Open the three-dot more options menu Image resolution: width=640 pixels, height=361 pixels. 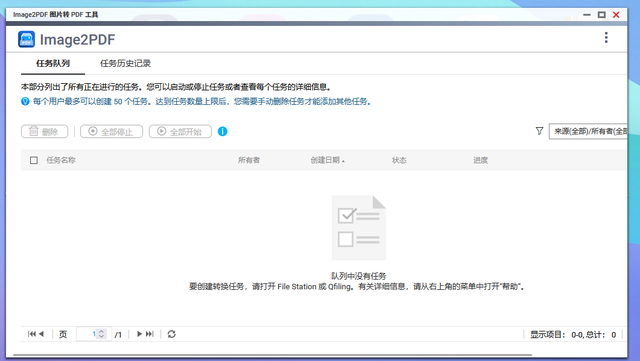coord(606,38)
